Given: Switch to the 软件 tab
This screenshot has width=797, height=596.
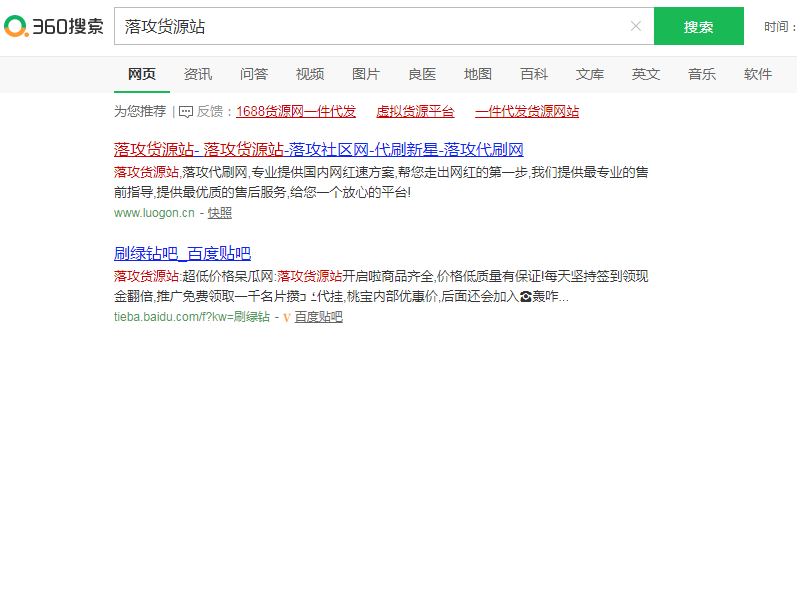Looking at the screenshot, I should click(x=757, y=74).
